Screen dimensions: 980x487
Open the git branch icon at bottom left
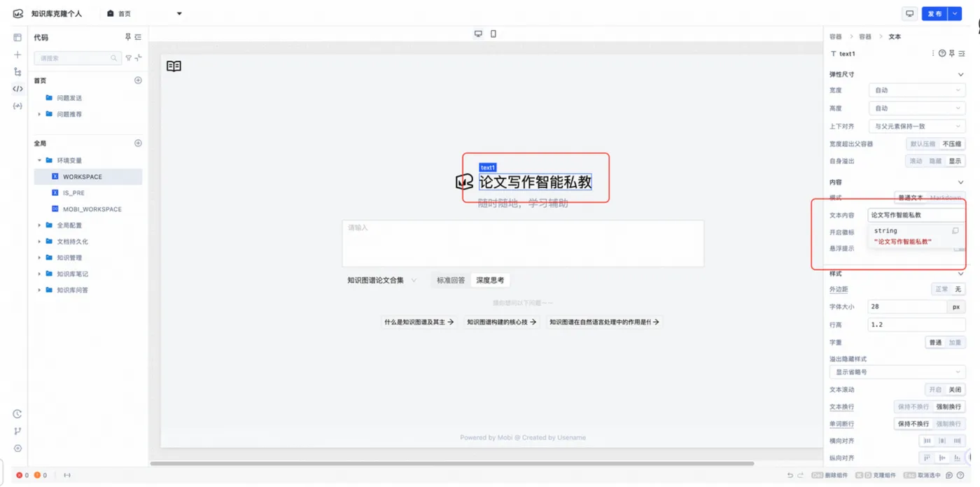[17, 431]
